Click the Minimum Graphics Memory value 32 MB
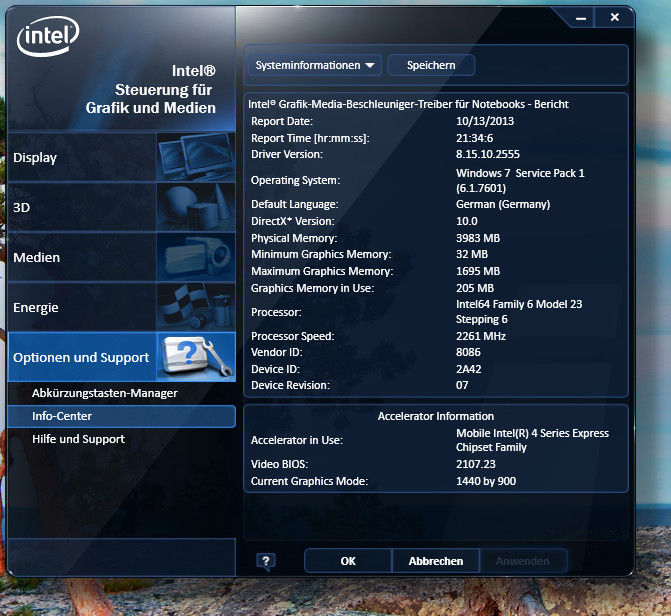Viewport: 671px width, 616px height. coord(472,254)
